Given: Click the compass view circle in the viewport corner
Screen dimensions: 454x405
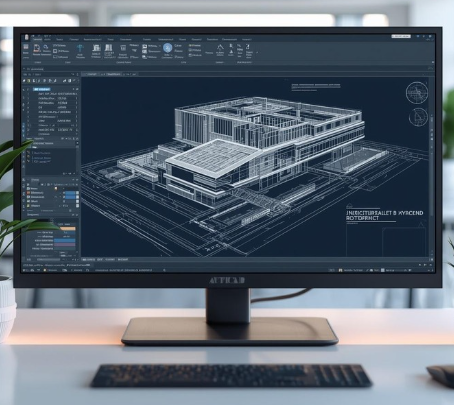Looking at the screenshot, I should (x=417, y=92).
